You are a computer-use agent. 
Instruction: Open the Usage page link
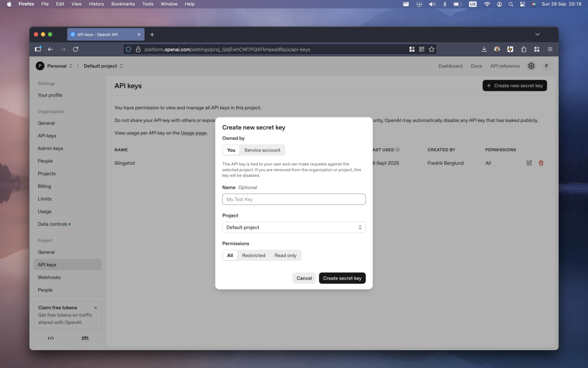[x=194, y=132]
